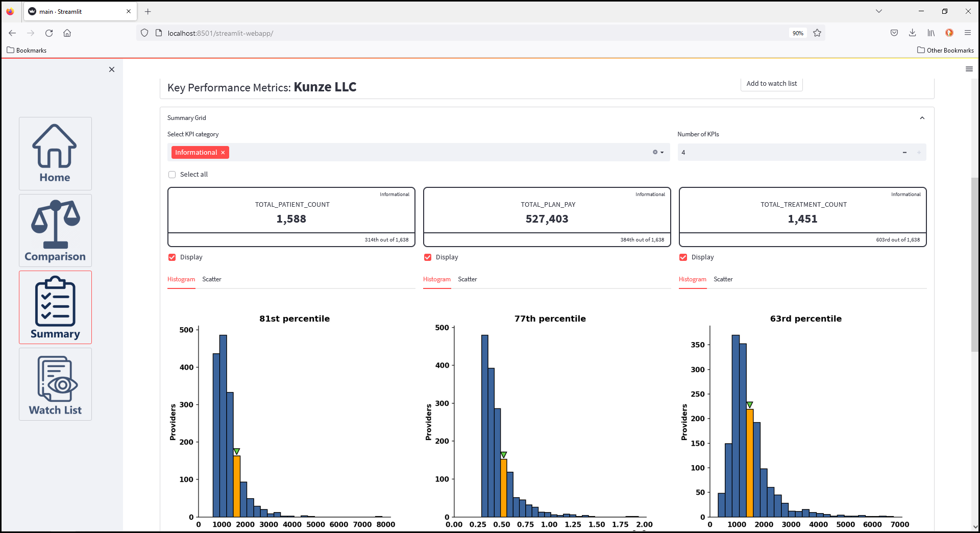Check the Select all checkbox

tap(172, 175)
